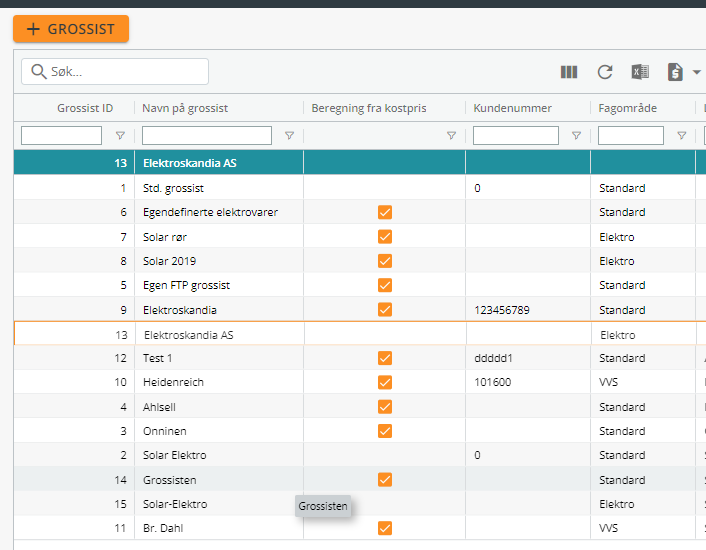Uncheck kostpris box for Egendefinerte elektrovarer
The height and width of the screenshot is (550, 706).
385,212
